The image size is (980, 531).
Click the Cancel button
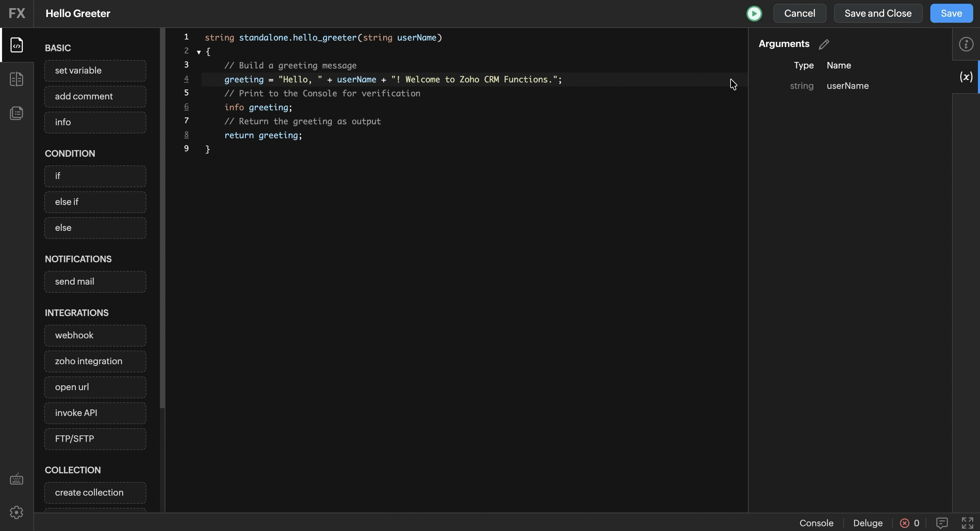tap(800, 13)
